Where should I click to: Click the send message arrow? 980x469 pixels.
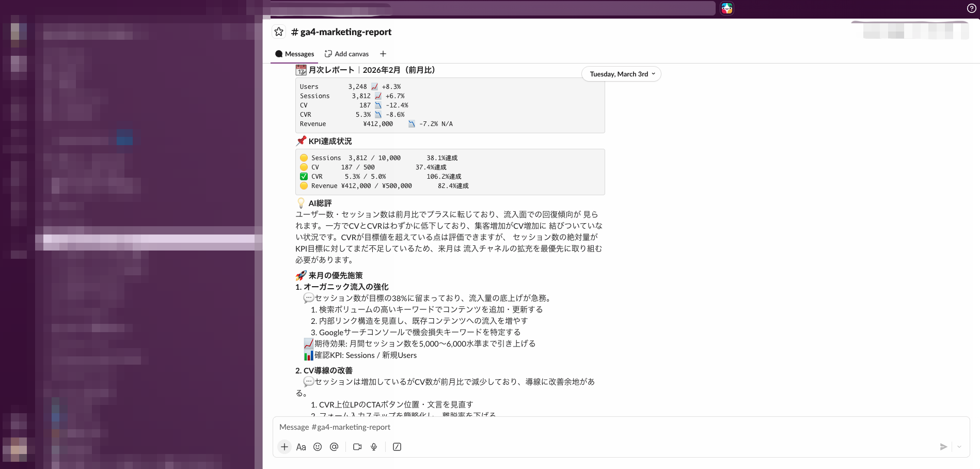943,447
